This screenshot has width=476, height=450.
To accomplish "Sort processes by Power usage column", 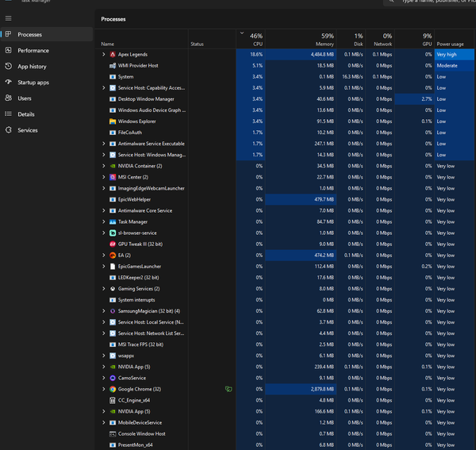I will tap(451, 44).
